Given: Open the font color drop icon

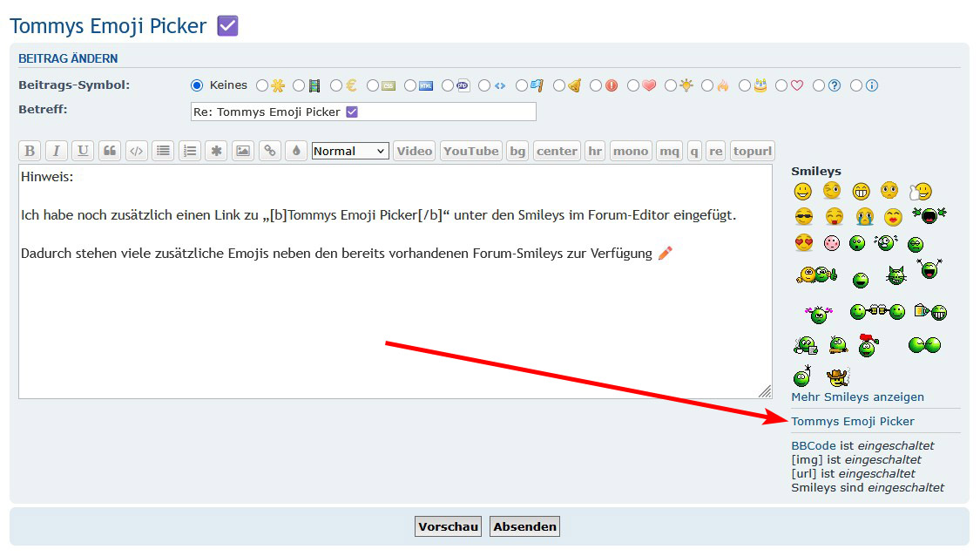Looking at the screenshot, I should (296, 151).
